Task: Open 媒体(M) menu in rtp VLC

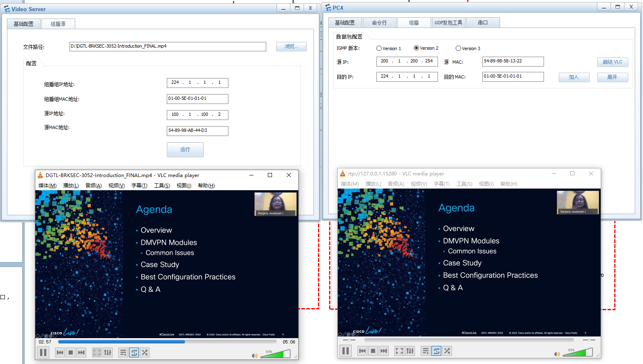Action: [350, 184]
